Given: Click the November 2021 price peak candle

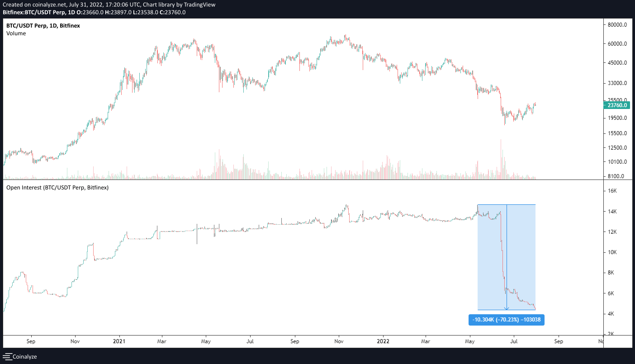Looking at the screenshot, I should pos(346,37).
